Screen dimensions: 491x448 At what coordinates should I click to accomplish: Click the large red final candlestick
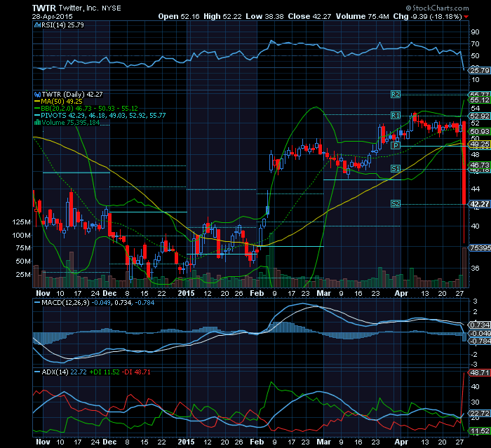coord(464,163)
